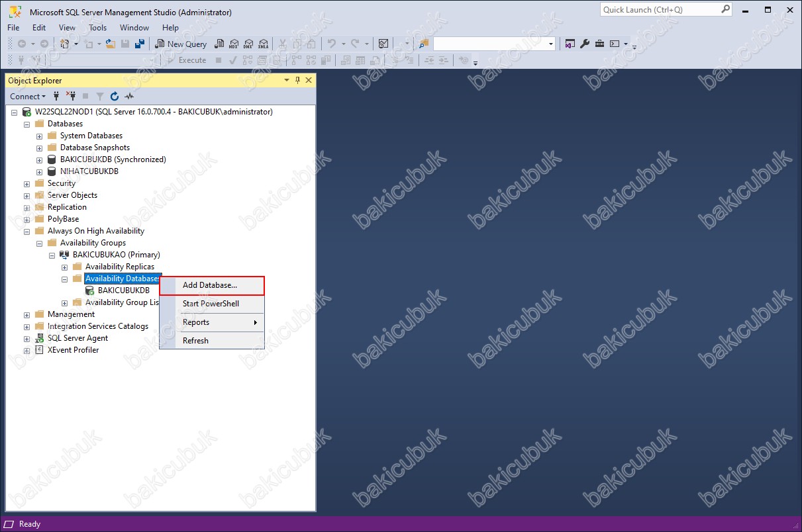Expand the NIHATCUBUKDB database node

[40, 172]
